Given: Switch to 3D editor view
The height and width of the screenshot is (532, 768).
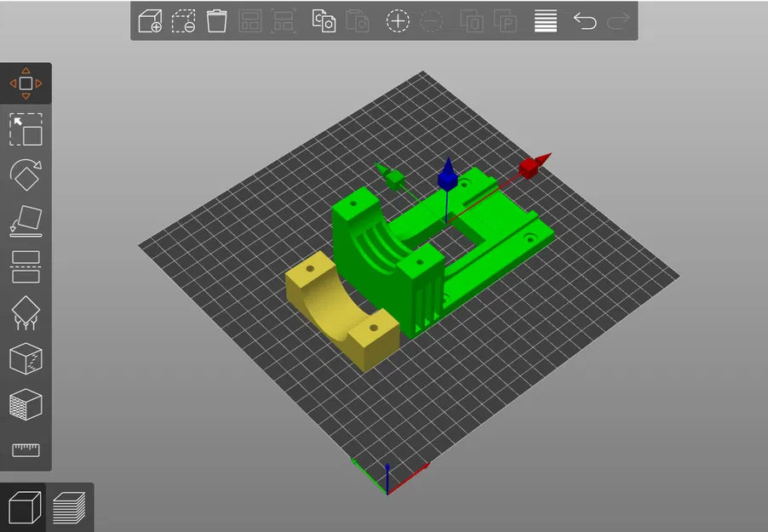Looking at the screenshot, I should pyautogui.click(x=25, y=507).
